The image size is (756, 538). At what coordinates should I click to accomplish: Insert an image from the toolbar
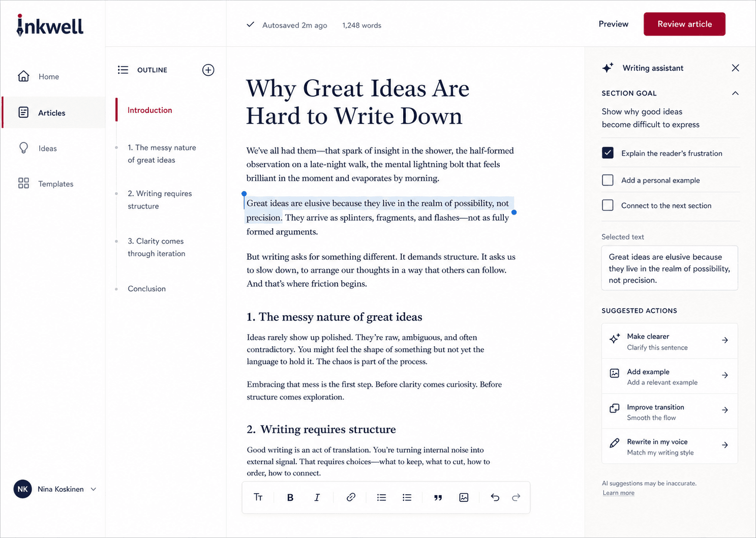pyautogui.click(x=464, y=497)
